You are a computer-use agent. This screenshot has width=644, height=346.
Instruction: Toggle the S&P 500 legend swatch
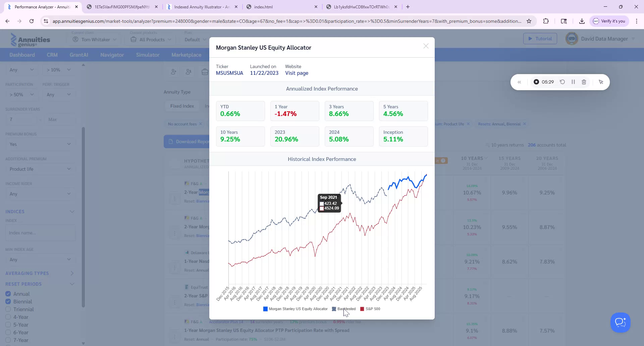pos(362,309)
